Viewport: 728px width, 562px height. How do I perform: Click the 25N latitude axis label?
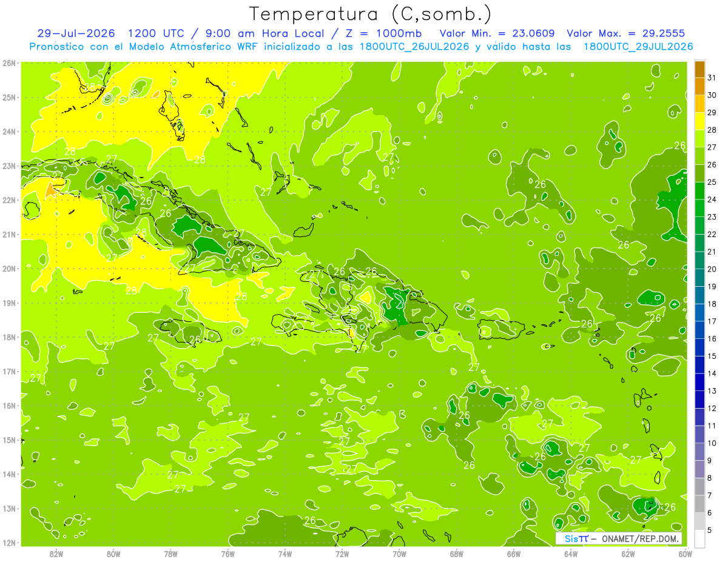point(9,97)
